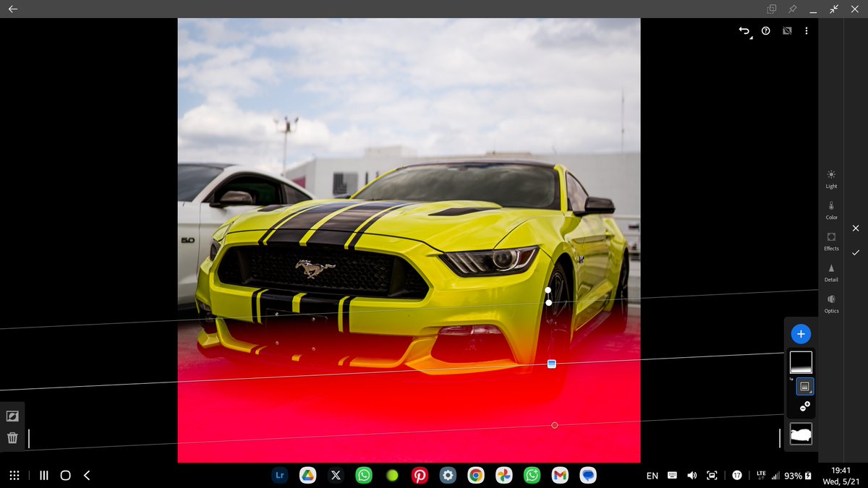Viewport: 868px width, 488px height.
Task: Open the apps grid in the taskbar
Action: pos(14,476)
